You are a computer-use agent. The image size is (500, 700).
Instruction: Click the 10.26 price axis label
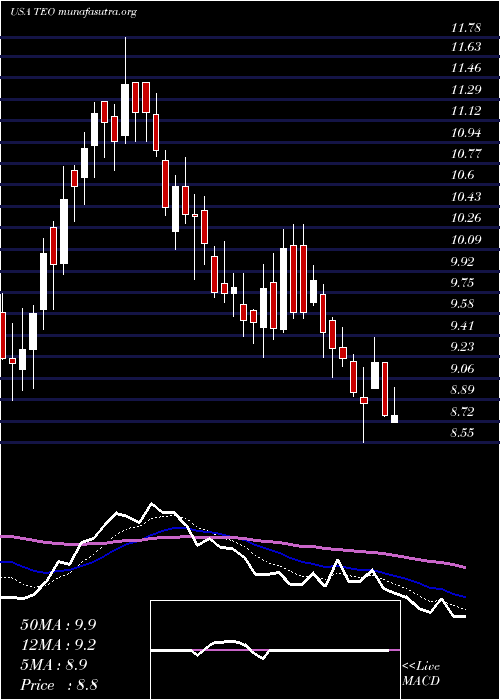tap(466, 218)
